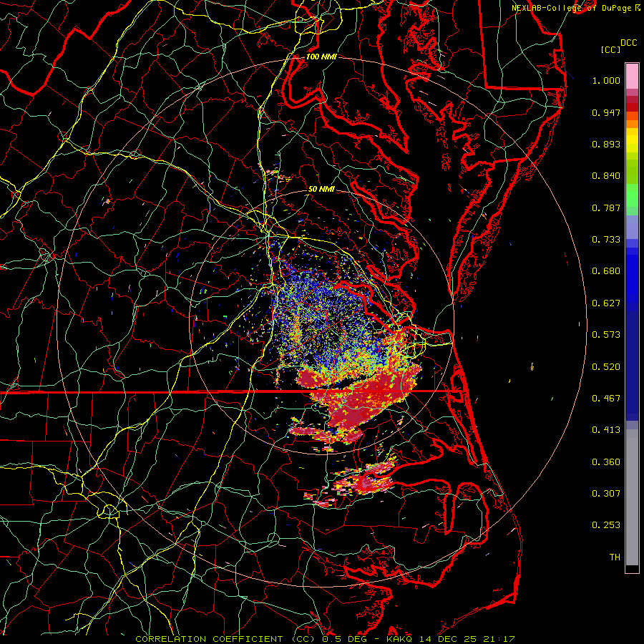
Task: Click the TH threshold label
Action: [615, 557]
